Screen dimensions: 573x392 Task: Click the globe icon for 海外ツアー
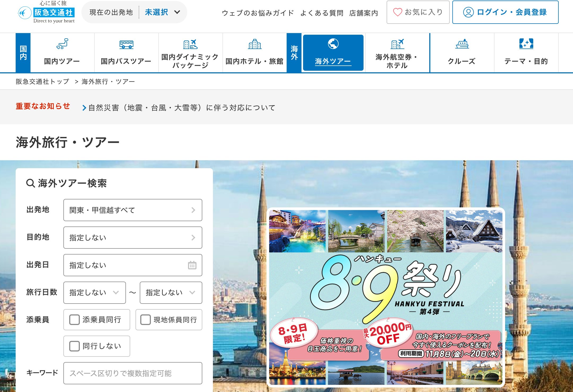click(333, 44)
